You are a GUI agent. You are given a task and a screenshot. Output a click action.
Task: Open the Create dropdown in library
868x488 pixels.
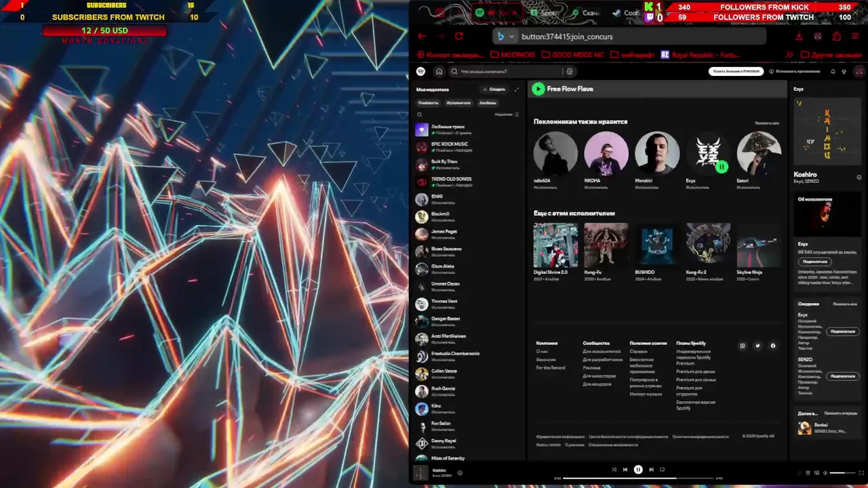pyautogui.click(x=494, y=89)
